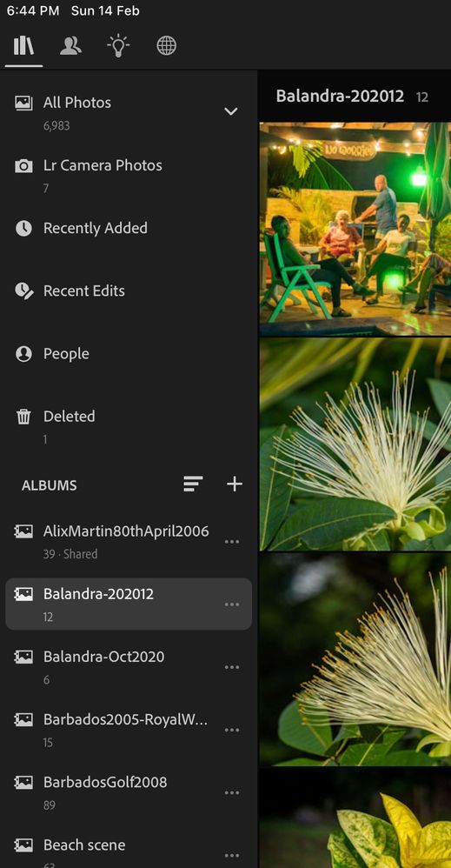The height and width of the screenshot is (868, 451).
Task: Expand the All Photos chevron
Action: pyautogui.click(x=231, y=111)
